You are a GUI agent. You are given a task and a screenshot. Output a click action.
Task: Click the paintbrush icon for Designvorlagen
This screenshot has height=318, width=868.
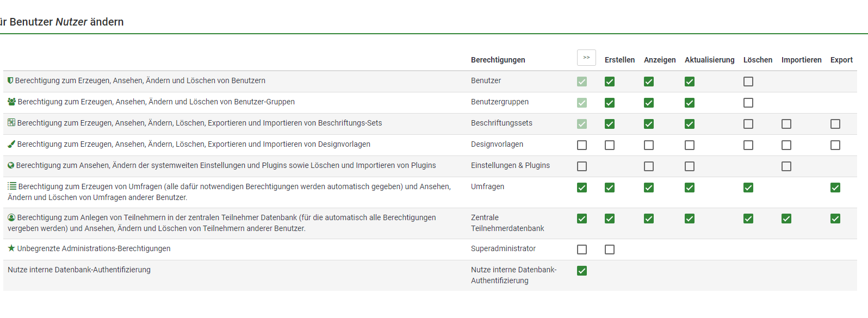point(11,144)
